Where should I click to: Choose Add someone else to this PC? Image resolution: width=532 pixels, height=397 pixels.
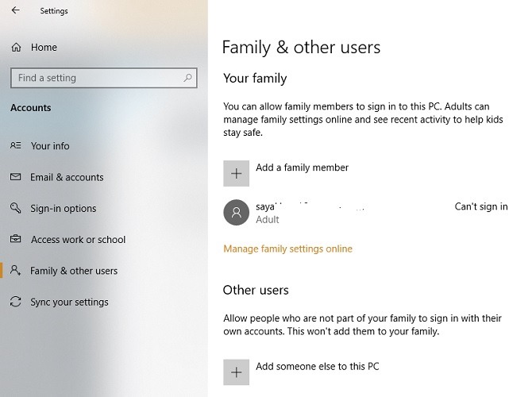(x=317, y=367)
